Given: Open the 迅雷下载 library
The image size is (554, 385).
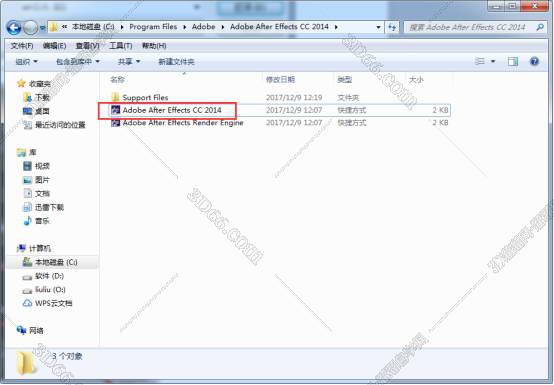Looking at the screenshot, I should click(49, 207).
